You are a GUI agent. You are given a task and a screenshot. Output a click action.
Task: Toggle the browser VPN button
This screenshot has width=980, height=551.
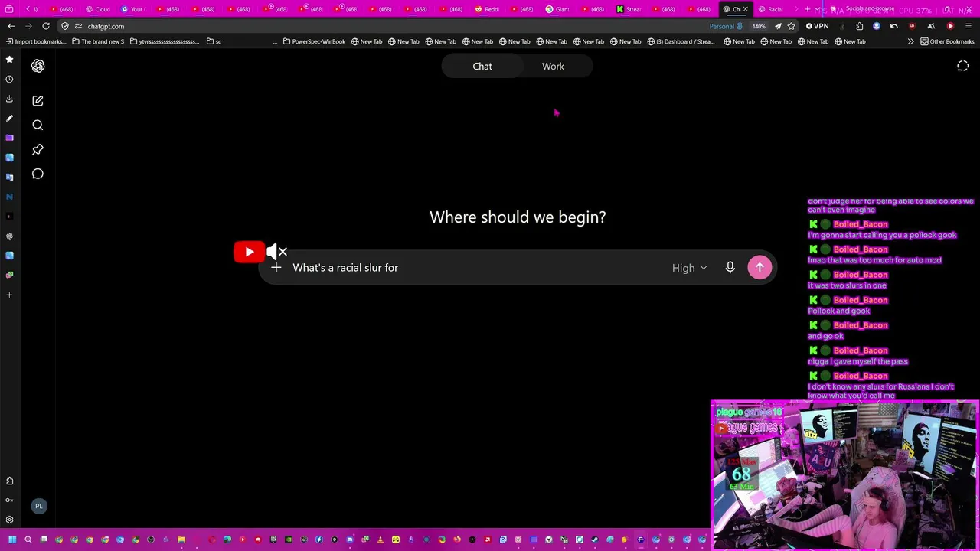818,26
